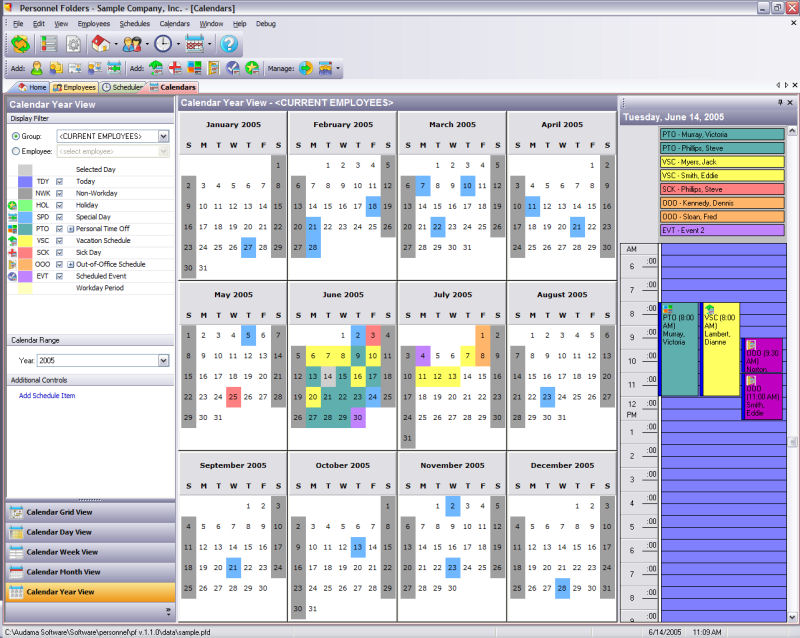Viewport: 800px width, 638px height.
Task: Open the Schedules menu
Action: tap(134, 23)
